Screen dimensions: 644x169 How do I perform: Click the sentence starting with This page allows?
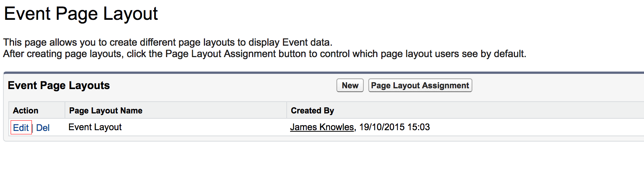tap(167, 42)
